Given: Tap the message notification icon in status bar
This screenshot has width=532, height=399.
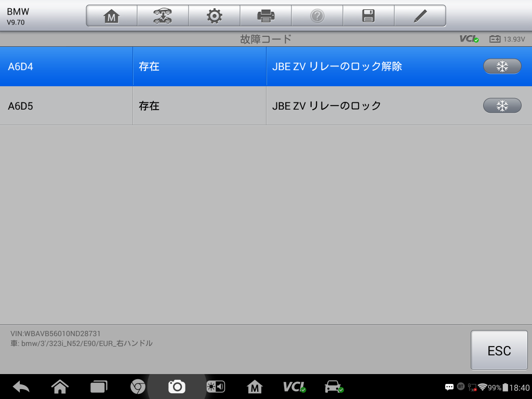Looking at the screenshot, I should click(x=449, y=387).
